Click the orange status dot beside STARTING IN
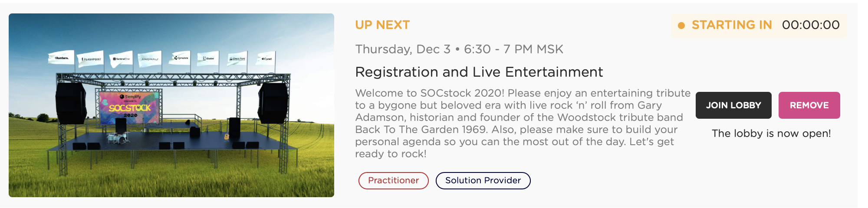 point(681,26)
